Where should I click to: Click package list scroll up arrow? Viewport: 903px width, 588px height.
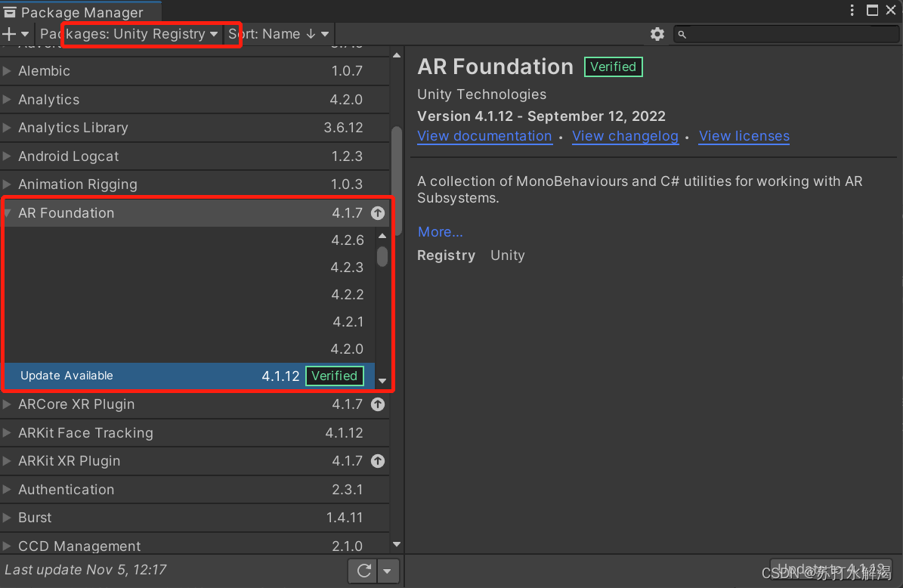(397, 55)
